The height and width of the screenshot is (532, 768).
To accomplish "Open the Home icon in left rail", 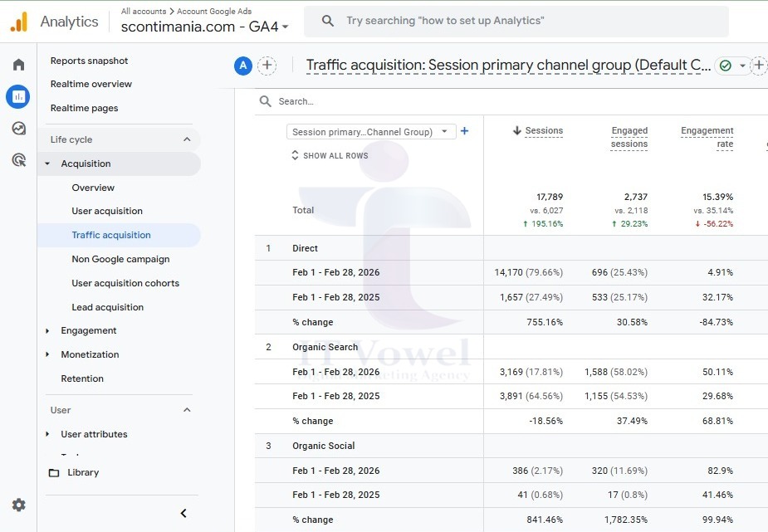I will tap(18, 65).
